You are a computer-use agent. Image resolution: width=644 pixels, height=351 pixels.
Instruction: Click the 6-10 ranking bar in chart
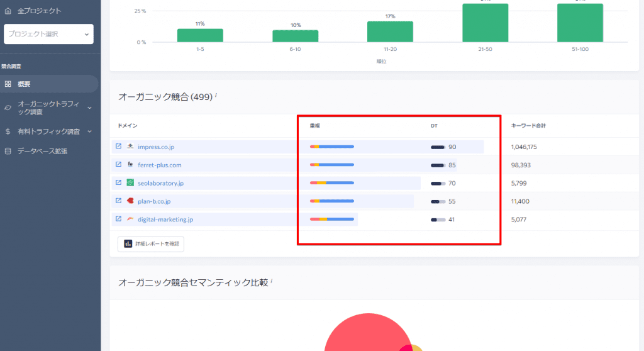coord(296,36)
